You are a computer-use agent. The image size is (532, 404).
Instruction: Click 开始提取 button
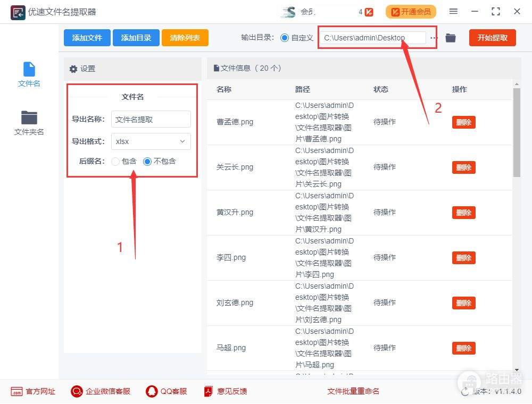pyautogui.click(x=492, y=38)
